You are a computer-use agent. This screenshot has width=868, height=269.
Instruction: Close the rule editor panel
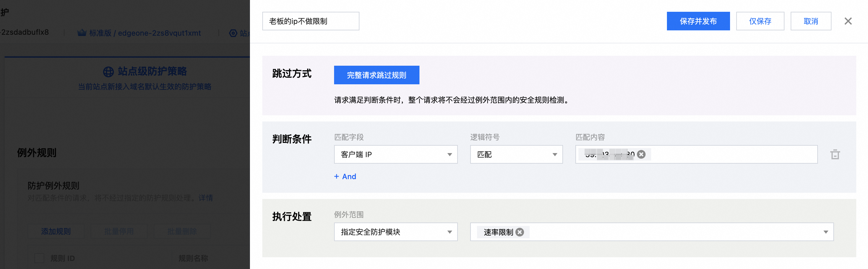click(x=848, y=21)
